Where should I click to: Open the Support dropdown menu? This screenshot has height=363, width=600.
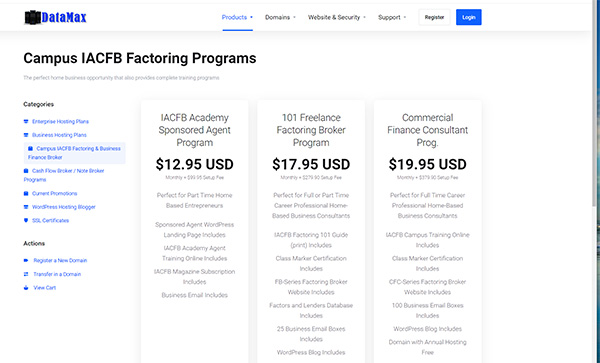click(x=392, y=17)
